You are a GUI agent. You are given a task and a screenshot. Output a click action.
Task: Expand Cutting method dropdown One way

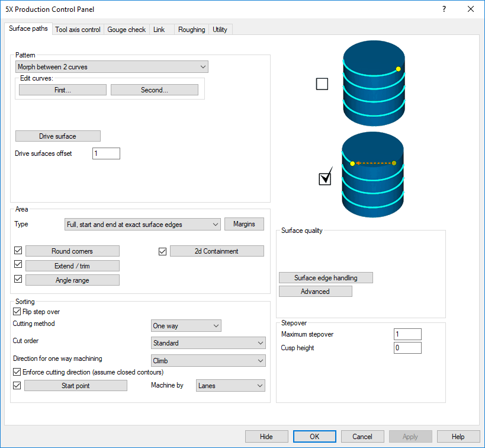(186, 326)
